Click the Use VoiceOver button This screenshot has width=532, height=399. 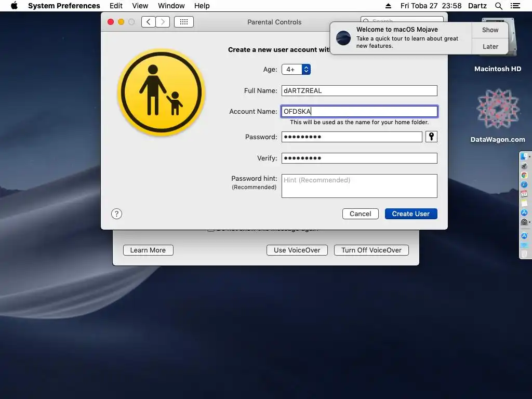[297, 250]
